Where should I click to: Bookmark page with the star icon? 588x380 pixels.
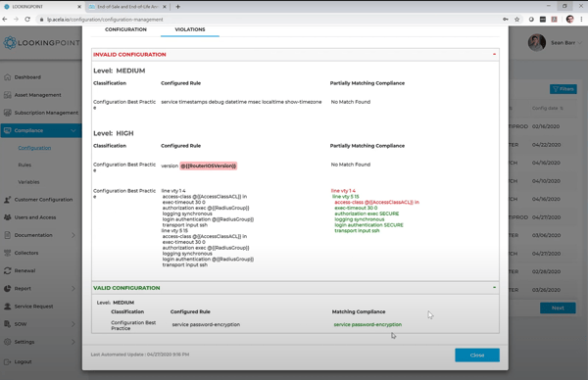(x=516, y=20)
